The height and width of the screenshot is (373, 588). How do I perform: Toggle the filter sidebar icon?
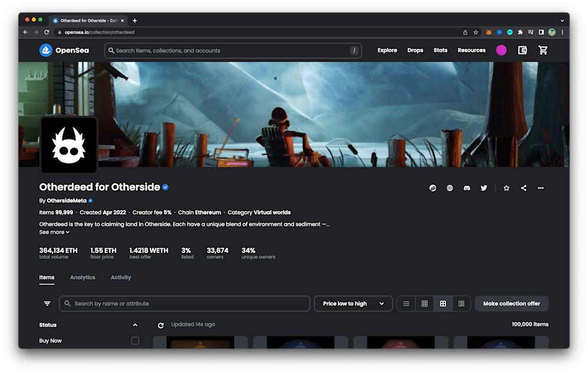coord(47,304)
